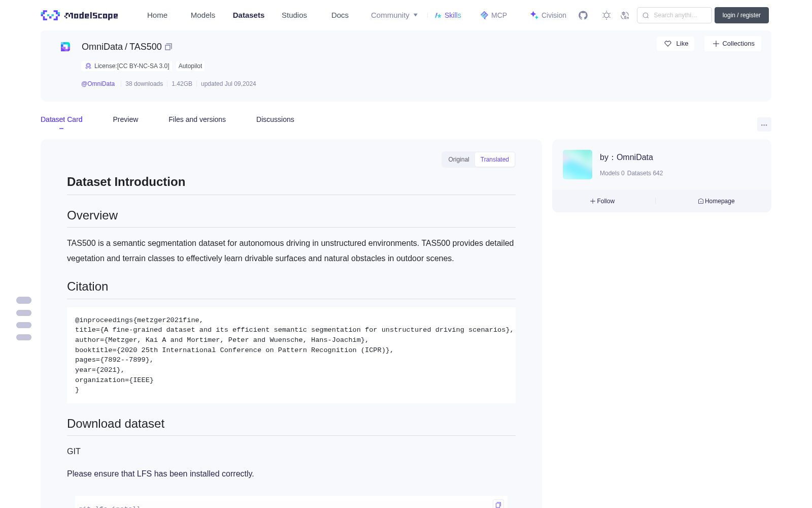Click the OmniData author avatar thumbnail

[578, 165]
